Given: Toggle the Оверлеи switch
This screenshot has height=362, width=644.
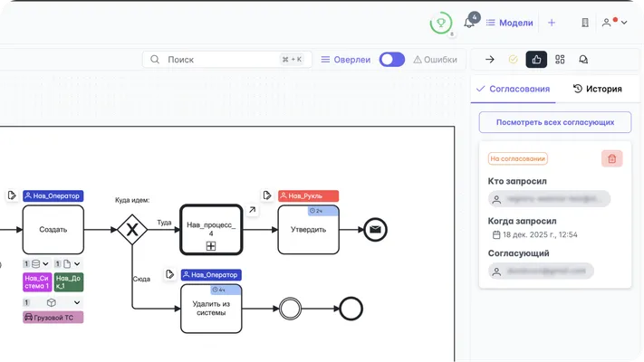Looking at the screenshot, I should click(391, 60).
